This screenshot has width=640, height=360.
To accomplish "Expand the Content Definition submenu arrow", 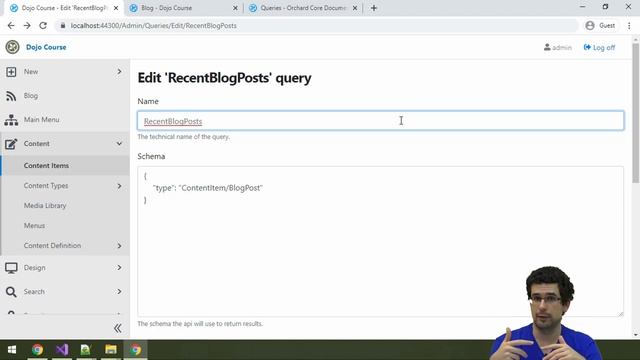I will pyautogui.click(x=119, y=246).
